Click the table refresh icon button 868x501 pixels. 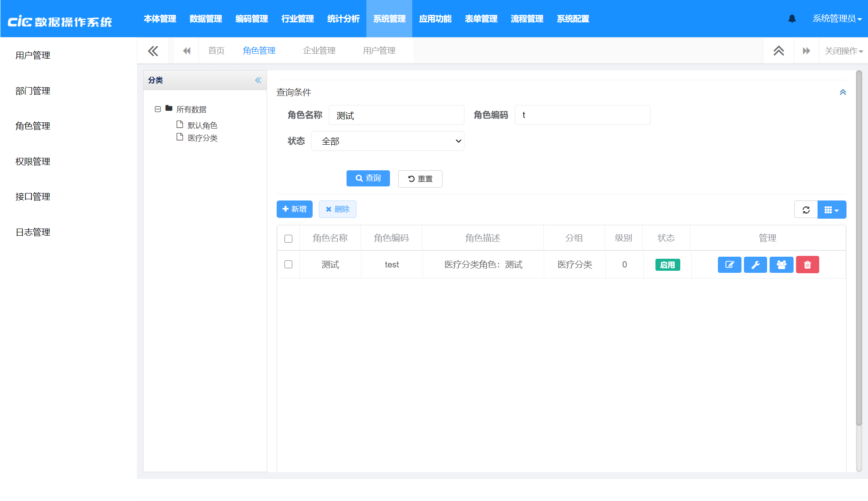806,210
